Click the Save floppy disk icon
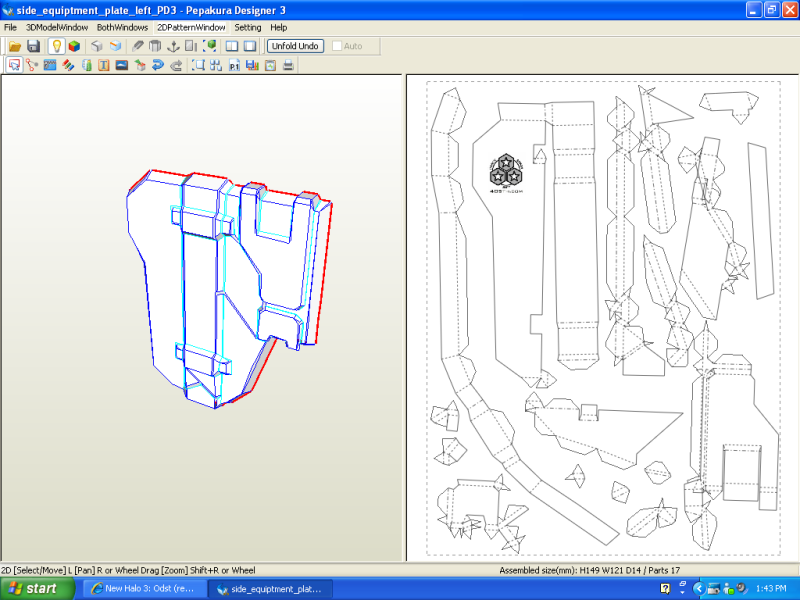Viewport: 800px width, 600px height. tap(33, 46)
